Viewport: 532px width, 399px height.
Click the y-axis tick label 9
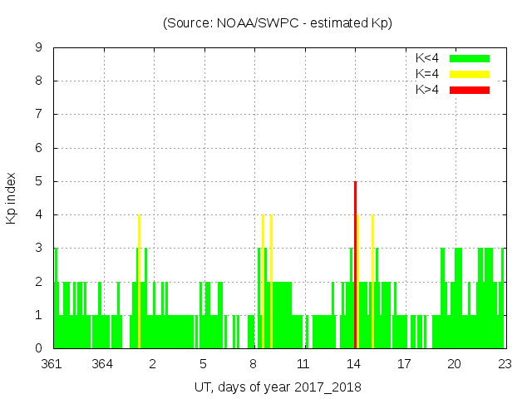(38, 48)
